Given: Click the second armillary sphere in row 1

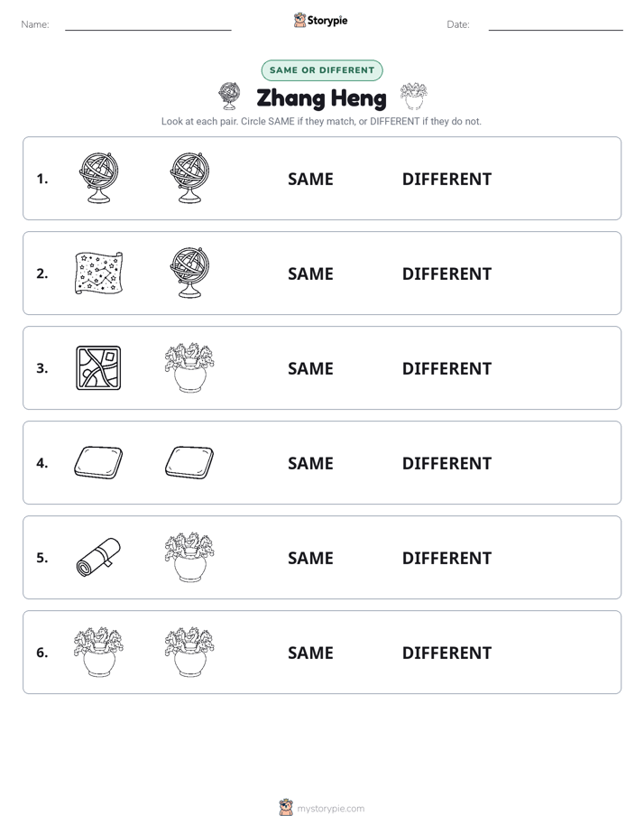Looking at the screenshot, I should (189, 178).
